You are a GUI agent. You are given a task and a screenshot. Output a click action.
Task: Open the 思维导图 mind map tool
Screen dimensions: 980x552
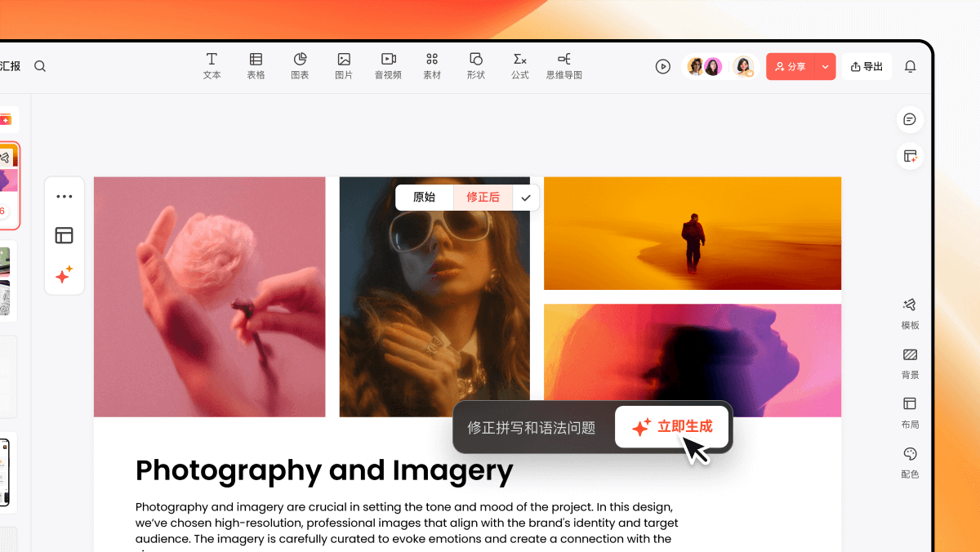coord(564,65)
